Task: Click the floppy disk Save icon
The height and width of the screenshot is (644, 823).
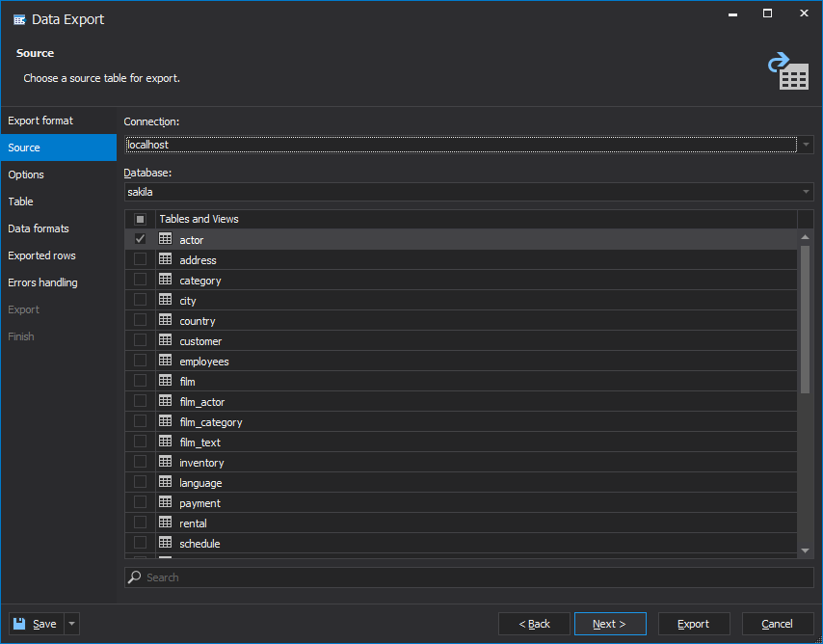Action: 19,624
